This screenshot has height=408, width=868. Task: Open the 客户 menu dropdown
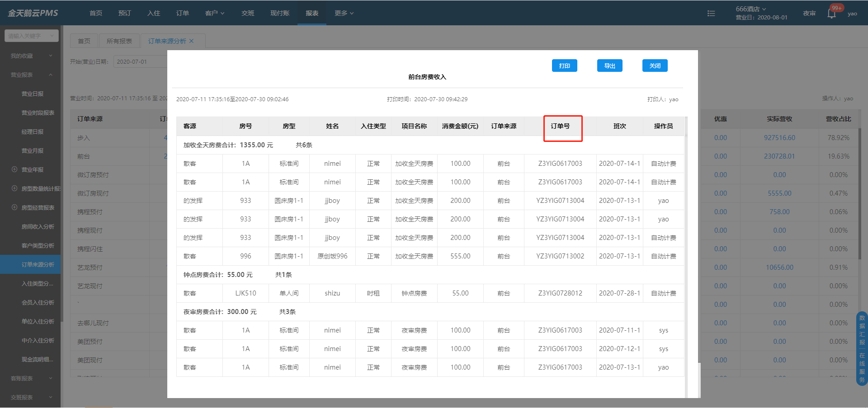[x=215, y=13]
